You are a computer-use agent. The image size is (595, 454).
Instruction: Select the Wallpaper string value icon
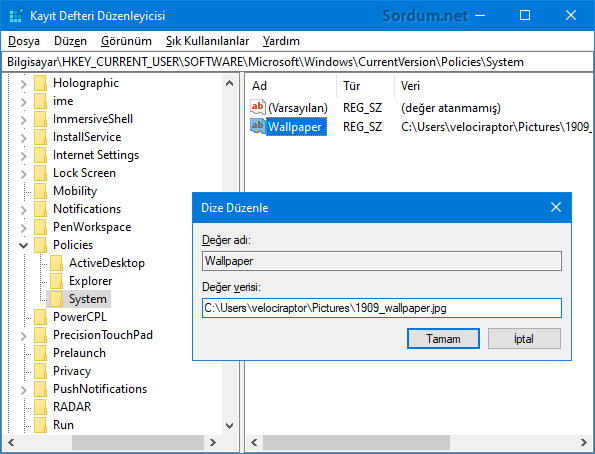click(257, 126)
